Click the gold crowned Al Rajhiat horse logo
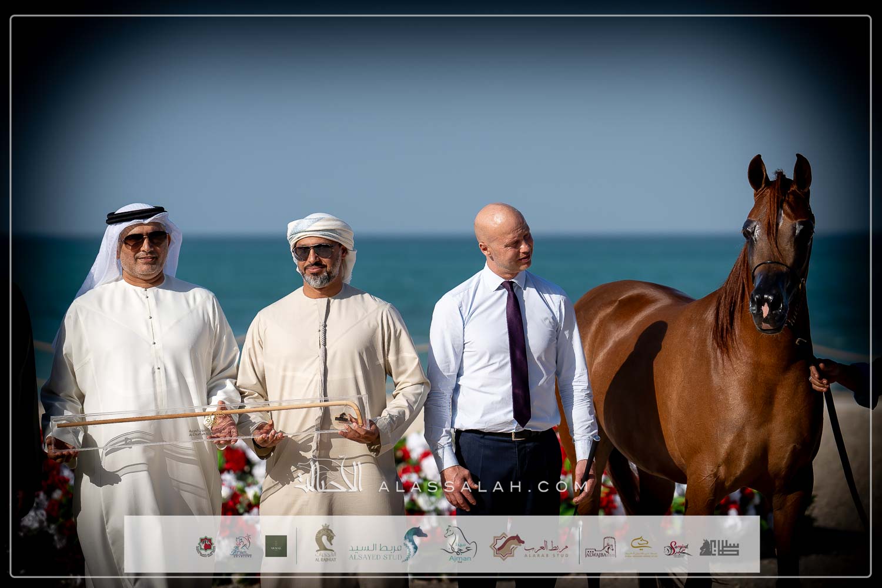The height and width of the screenshot is (588, 882). 325,542
